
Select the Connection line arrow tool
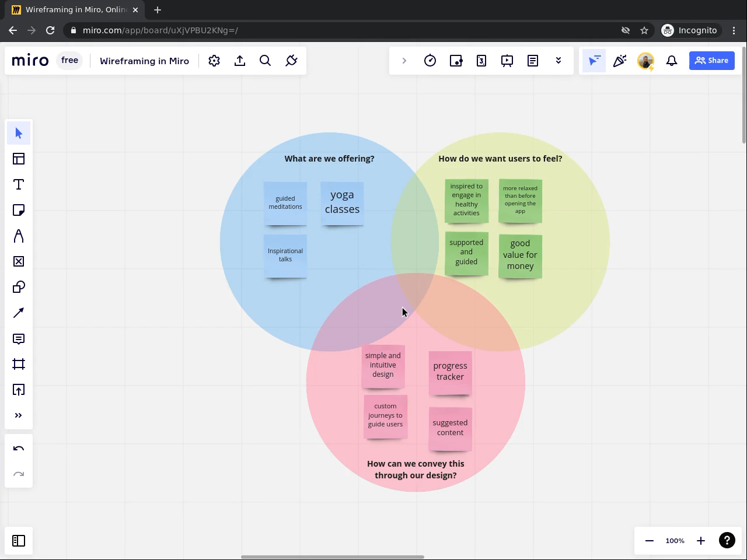click(x=19, y=313)
